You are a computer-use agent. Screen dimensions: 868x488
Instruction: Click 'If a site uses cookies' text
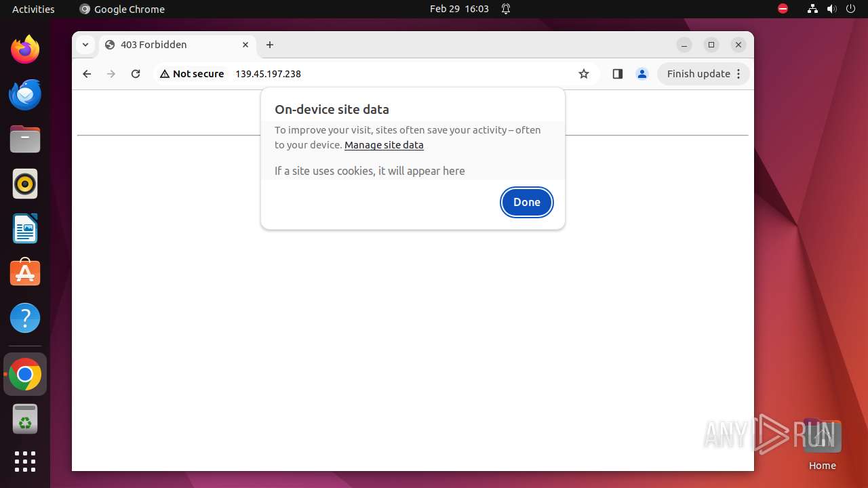[x=370, y=171]
